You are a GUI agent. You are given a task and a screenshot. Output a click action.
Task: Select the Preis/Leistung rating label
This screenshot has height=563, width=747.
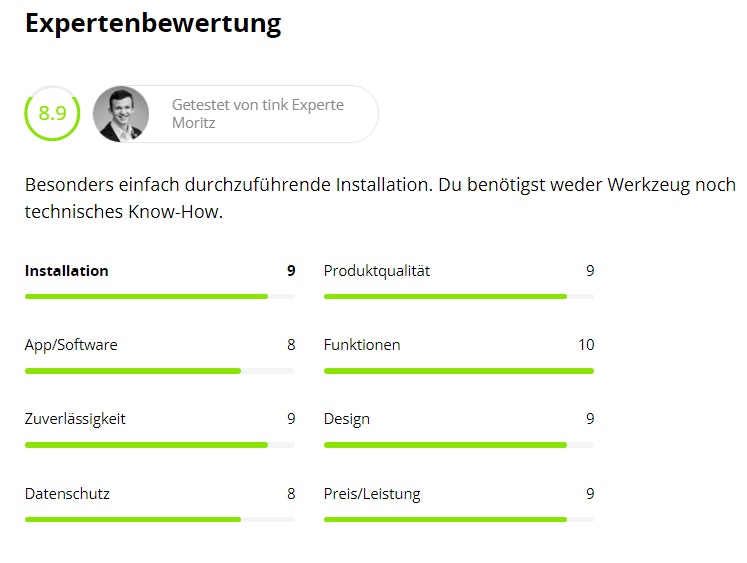[x=372, y=493]
